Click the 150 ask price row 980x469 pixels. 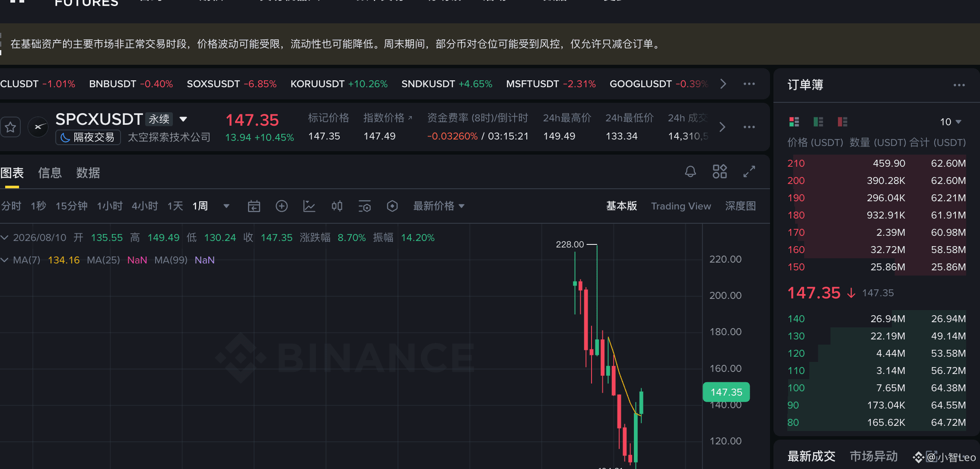point(876,267)
